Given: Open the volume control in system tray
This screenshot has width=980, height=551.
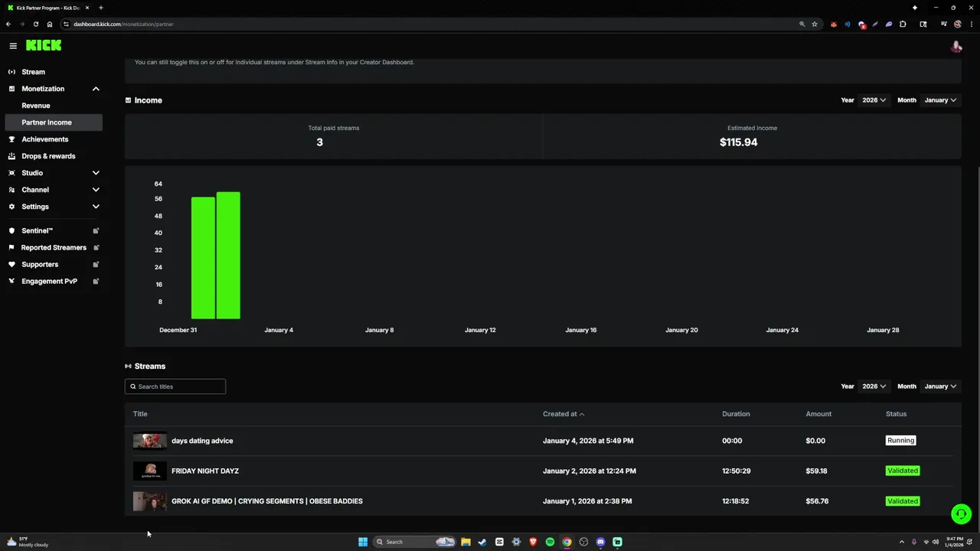Looking at the screenshot, I should click(x=936, y=542).
